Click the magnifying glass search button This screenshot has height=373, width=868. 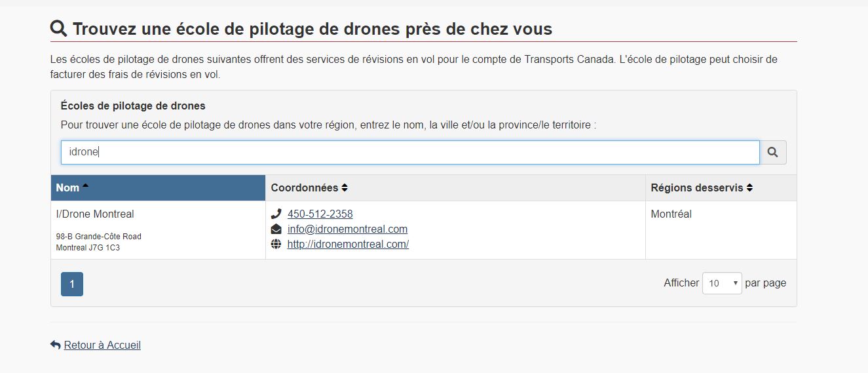click(773, 152)
